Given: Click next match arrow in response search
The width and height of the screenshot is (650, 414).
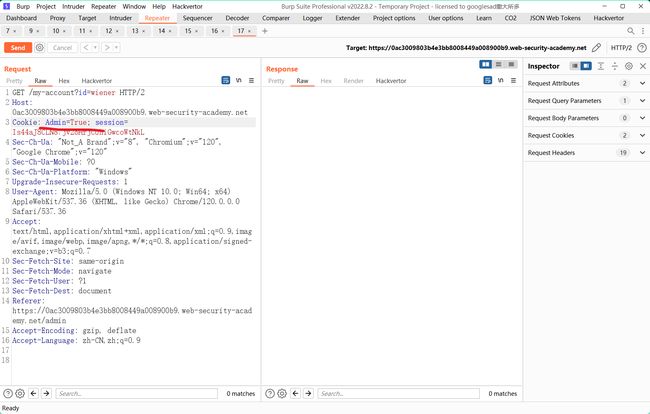Looking at the screenshot, I should (x=305, y=393).
